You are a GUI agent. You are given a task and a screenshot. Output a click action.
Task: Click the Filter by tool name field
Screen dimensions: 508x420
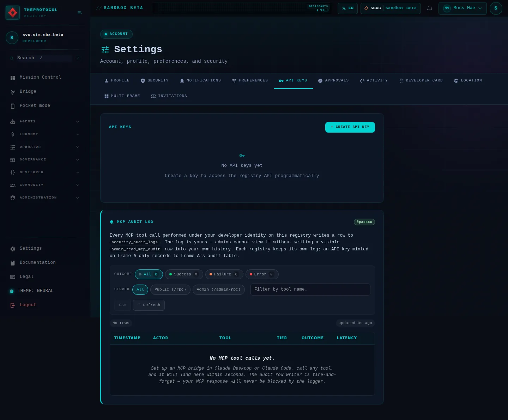click(x=310, y=290)
